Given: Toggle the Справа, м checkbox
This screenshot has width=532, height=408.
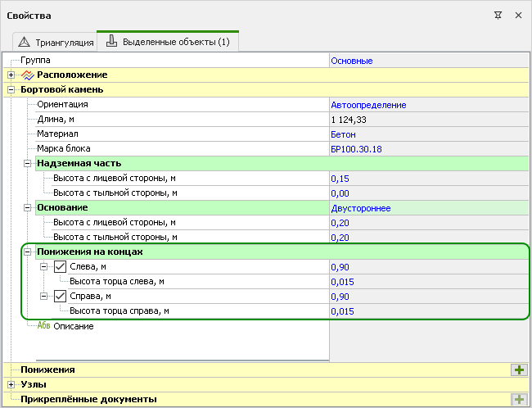Looking at the screenshot, I should click(x=61, y=297).
